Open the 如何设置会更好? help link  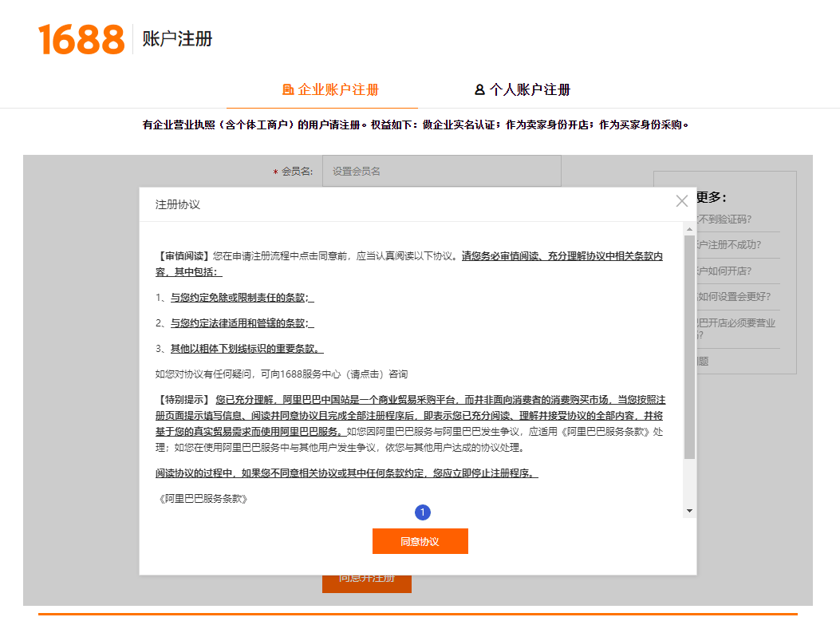click(x=734, y=297)
